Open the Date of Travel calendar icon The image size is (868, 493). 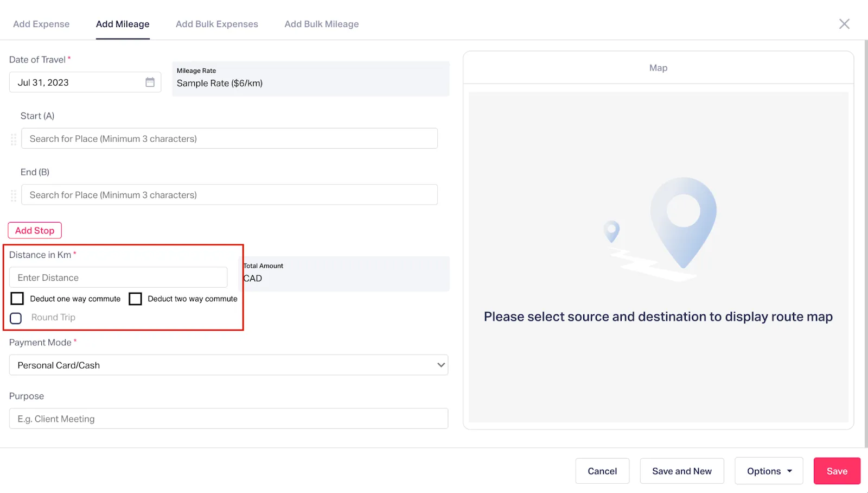150,82
